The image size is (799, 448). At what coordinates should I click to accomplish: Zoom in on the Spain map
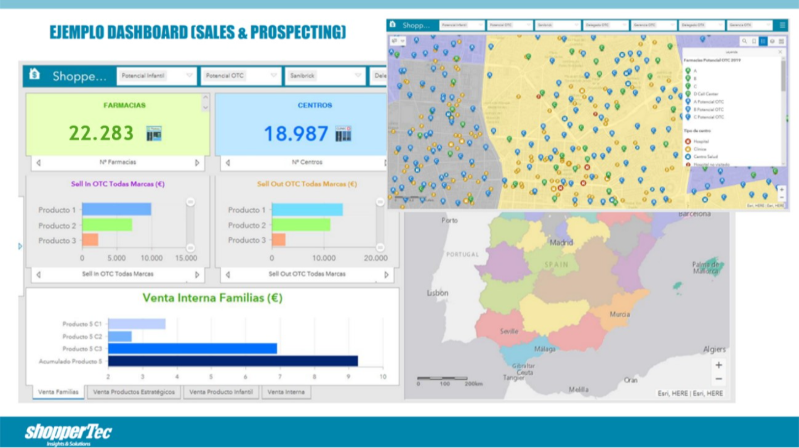tap(717, 365)
